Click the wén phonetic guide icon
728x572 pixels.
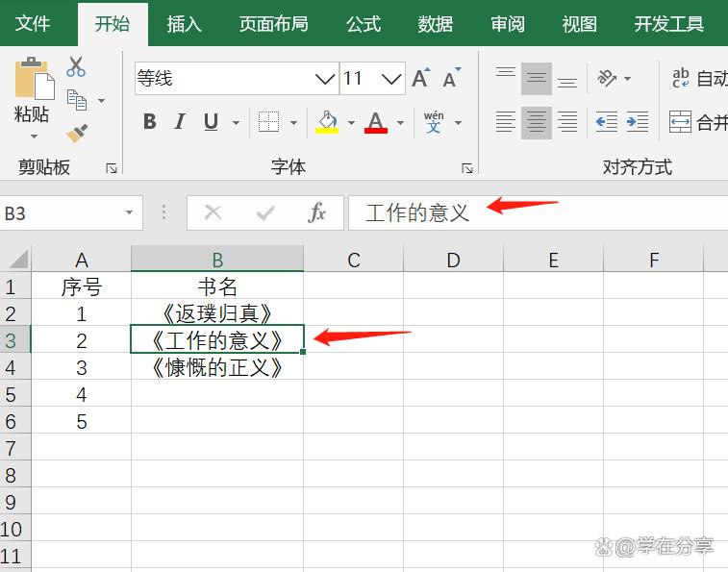click(434, 122)
